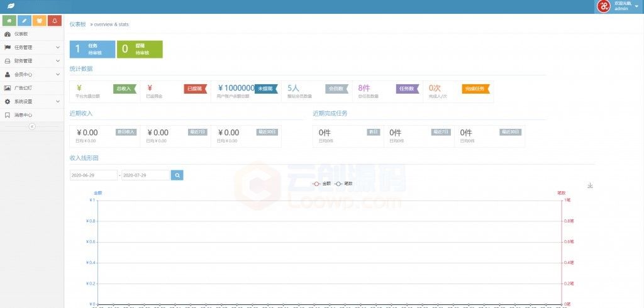Click the leaf logo in the top bar
Viewport: 644px width, 308px height.
click(x=11, y=6)
